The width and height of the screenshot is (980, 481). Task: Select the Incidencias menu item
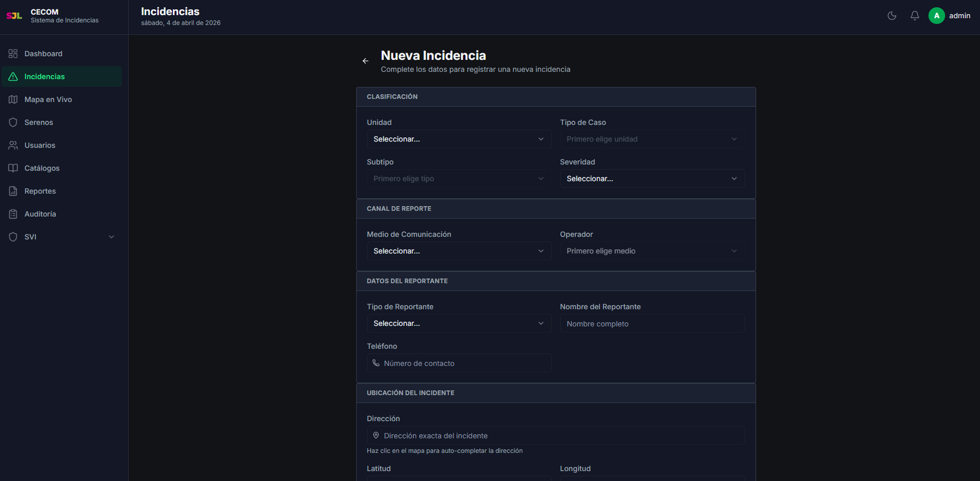(x=62, y=77)
